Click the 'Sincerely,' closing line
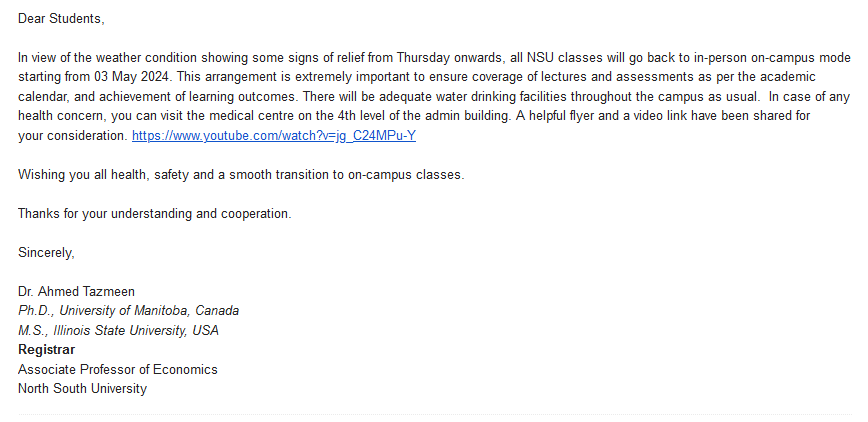Image resolution: width=868 pixels, height=422 pixels. tap(46, 253)
